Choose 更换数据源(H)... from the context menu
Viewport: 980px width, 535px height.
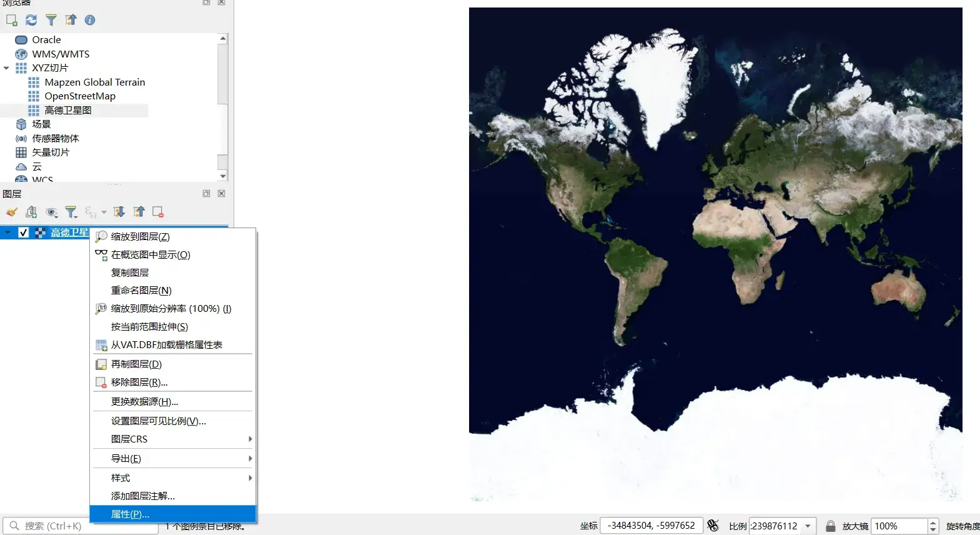(x=173, y=402)
